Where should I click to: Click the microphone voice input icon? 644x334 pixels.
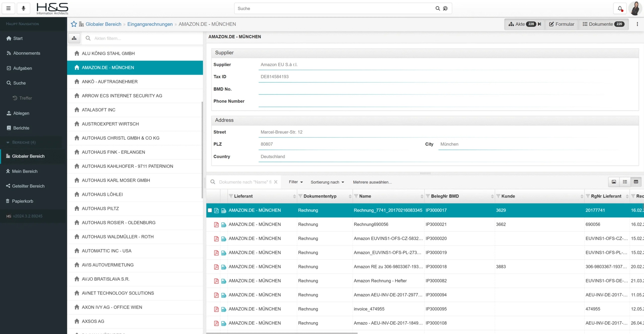pos(23,8)
